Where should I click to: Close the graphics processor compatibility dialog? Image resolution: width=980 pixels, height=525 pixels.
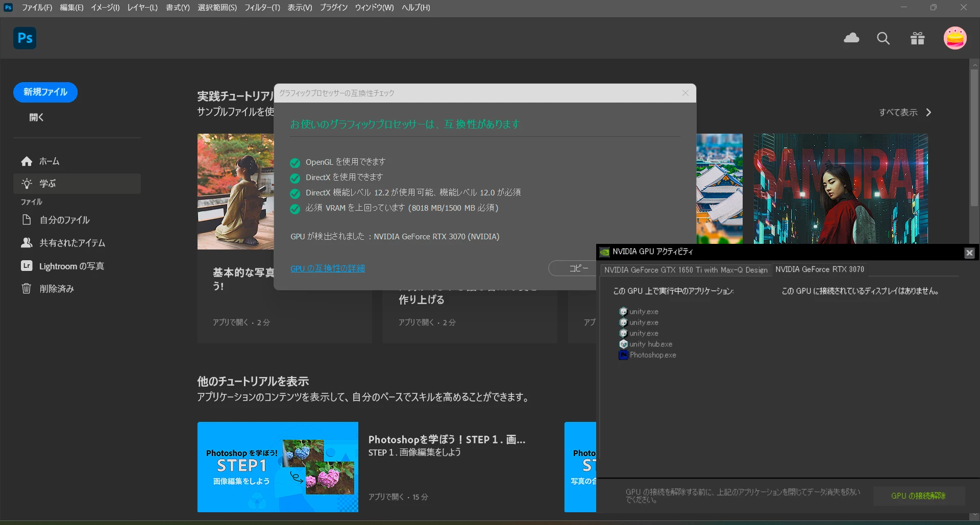(685, 93)
